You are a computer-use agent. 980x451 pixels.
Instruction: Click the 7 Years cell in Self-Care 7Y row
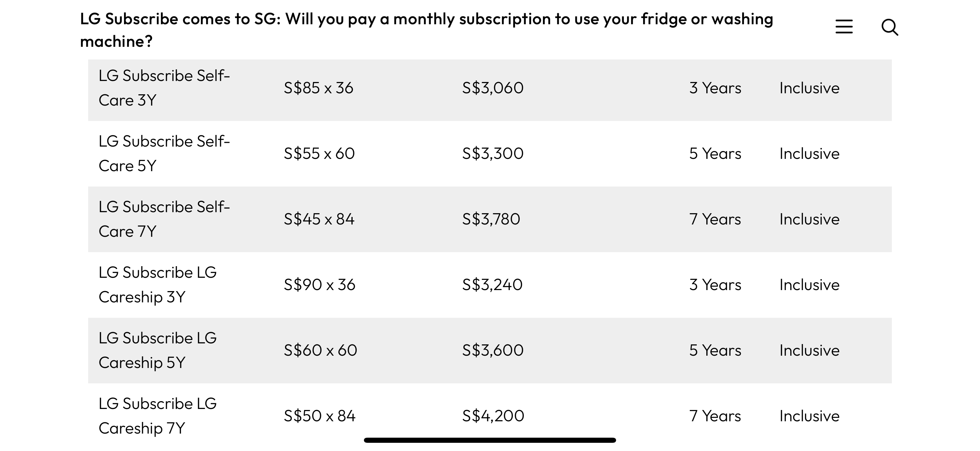coord(715,219)
